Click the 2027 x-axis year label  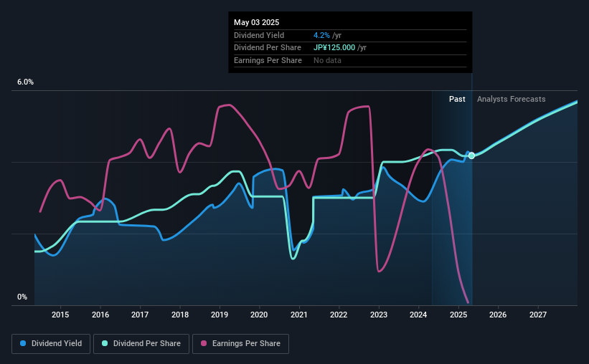coord(538,315)
